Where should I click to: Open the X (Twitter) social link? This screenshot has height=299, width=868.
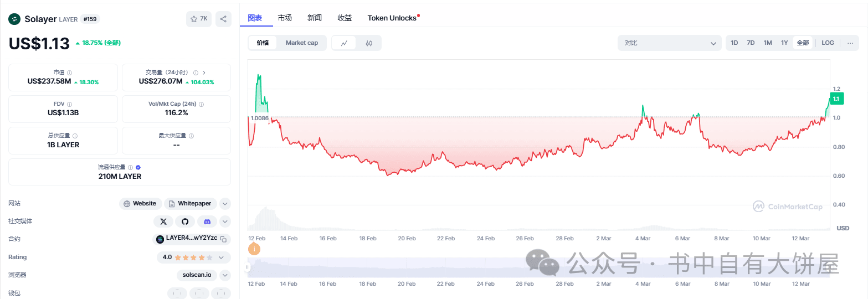(163, 221)
